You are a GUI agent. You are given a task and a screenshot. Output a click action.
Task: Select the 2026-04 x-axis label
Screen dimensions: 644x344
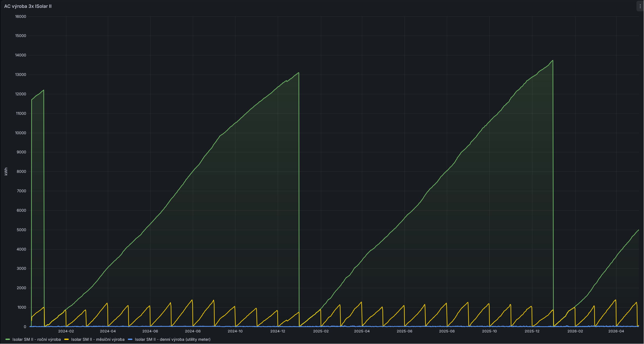[x=616, y=331]
